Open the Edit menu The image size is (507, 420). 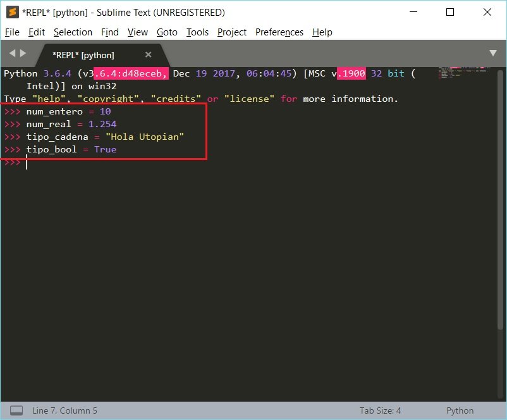point(37,32)
